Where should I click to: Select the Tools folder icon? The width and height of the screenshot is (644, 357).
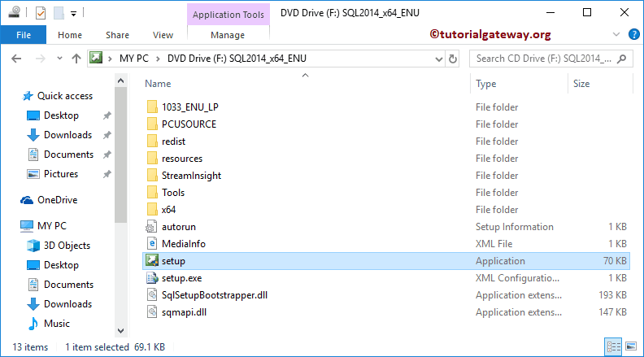tap(152, 192)
